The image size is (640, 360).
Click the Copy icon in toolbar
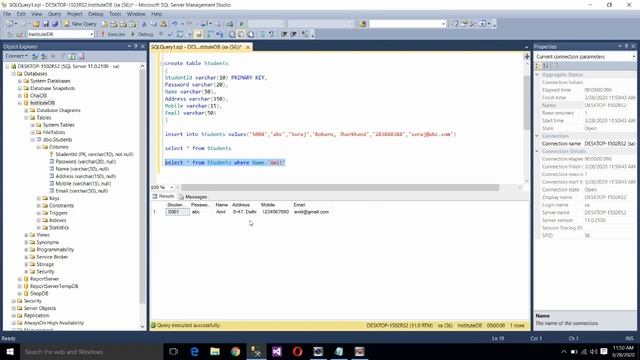[153, 24]
